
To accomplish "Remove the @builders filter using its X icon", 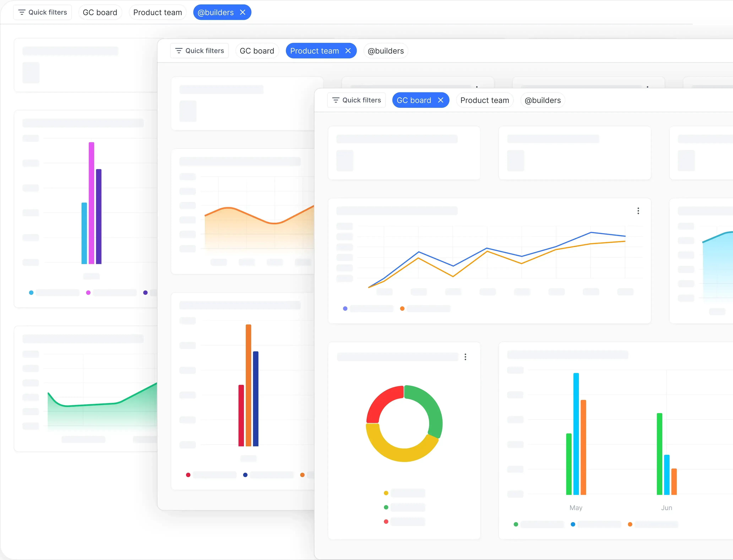I will [x=243, y=12].
